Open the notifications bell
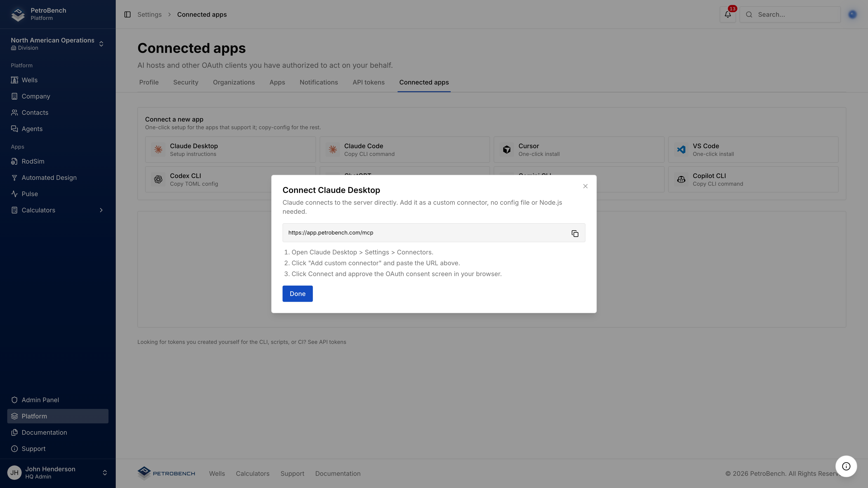Screen dimensions: 868x488 coord(728,14)
